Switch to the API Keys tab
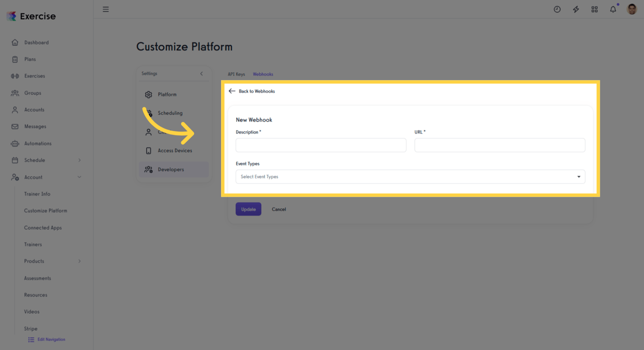 [236, 74]
